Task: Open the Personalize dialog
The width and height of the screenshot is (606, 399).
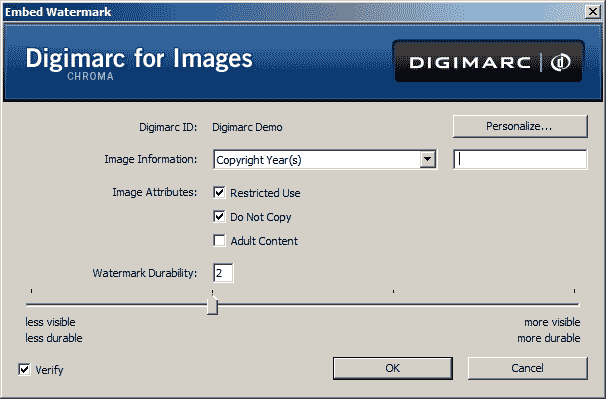Action: (520, 126)
